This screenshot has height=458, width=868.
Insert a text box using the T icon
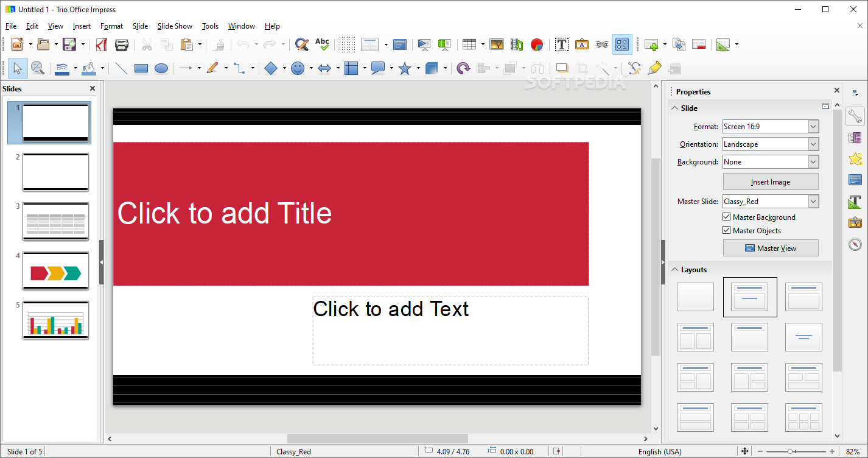point(562,44)
